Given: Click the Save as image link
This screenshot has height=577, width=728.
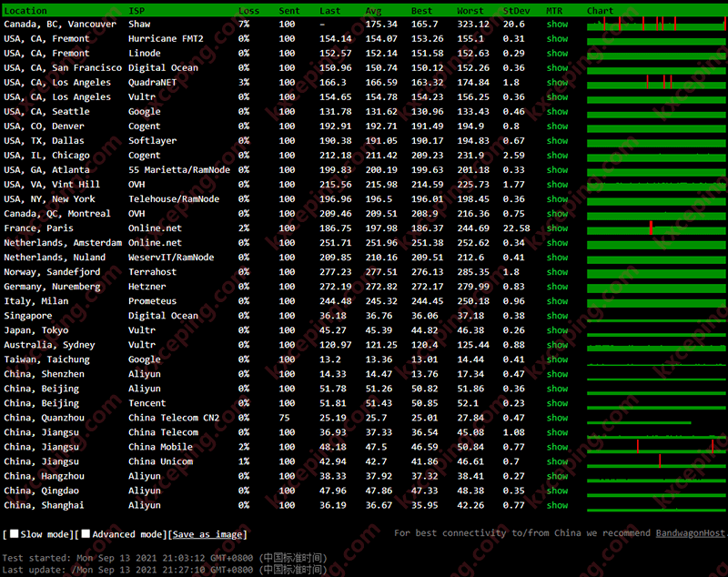Looking at the screenshot, I should point(207,534).
